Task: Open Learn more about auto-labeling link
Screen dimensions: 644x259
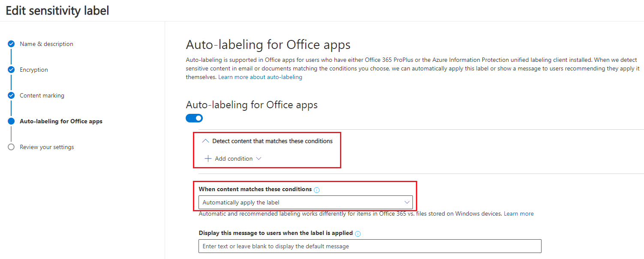Action: (x=260, y=77)
